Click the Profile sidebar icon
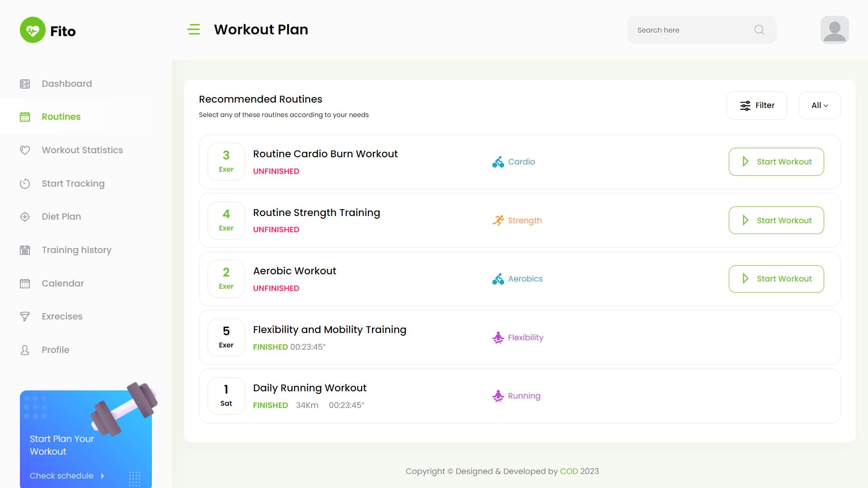 pos(24,350)
